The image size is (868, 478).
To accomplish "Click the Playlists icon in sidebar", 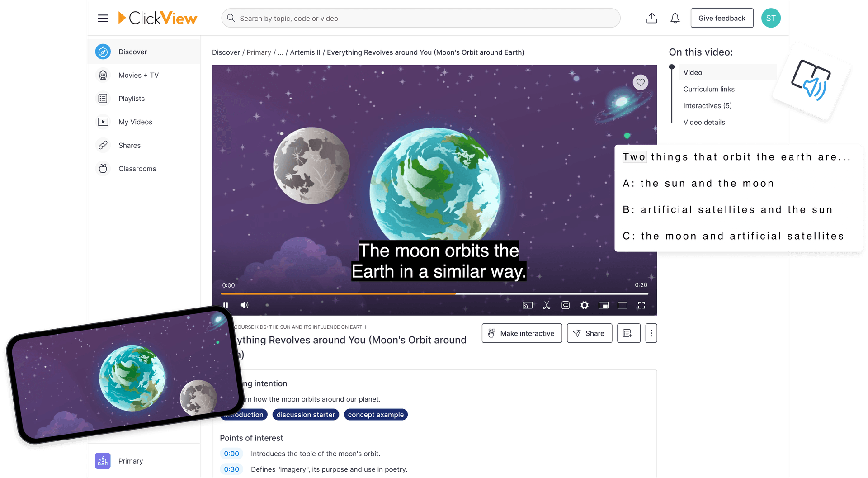I will pyautogui.click(x=103, y=98).
